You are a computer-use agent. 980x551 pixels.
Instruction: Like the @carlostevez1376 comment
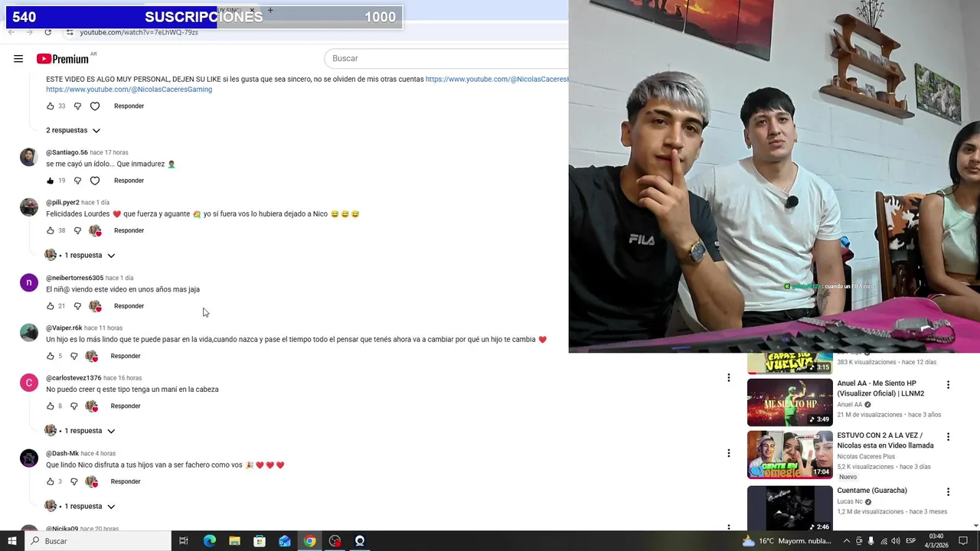(51, 406)
